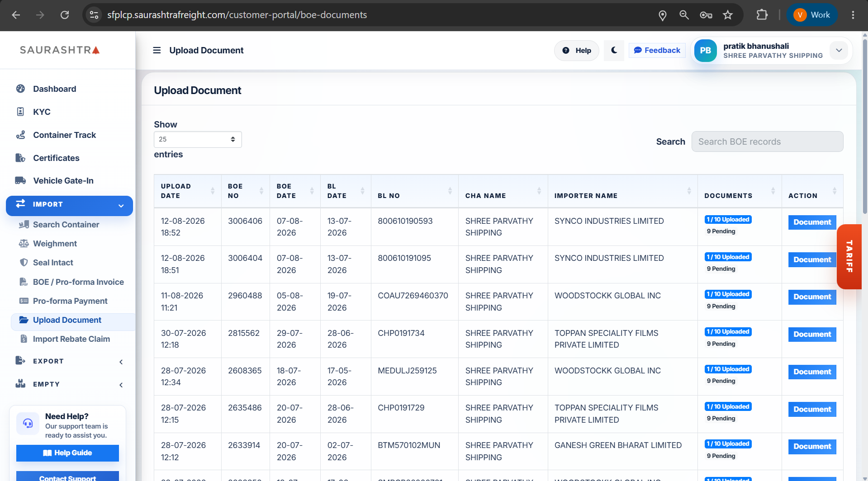The image size is (868, 481).
Task: Click the location pin icon in address bar
Action: (x=663, y=15)
